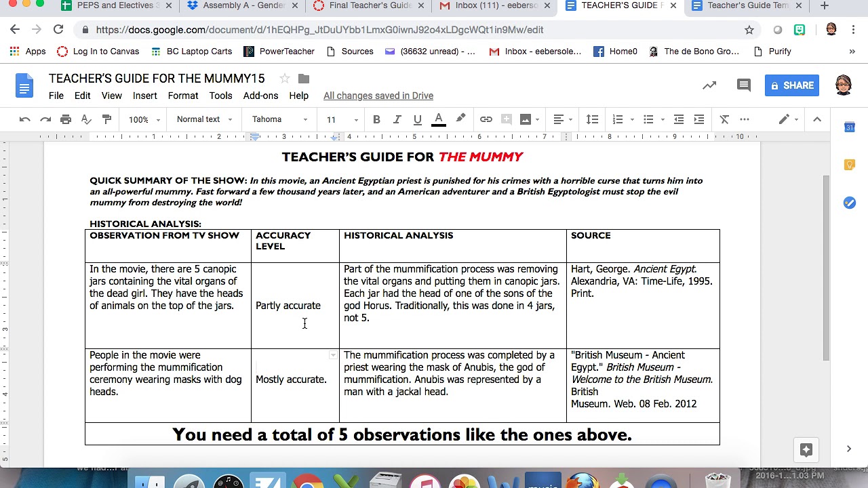Open the Calendar side panel icon
Image resolution: width=868 pixels, height=488 pixels.
point(850,127)
